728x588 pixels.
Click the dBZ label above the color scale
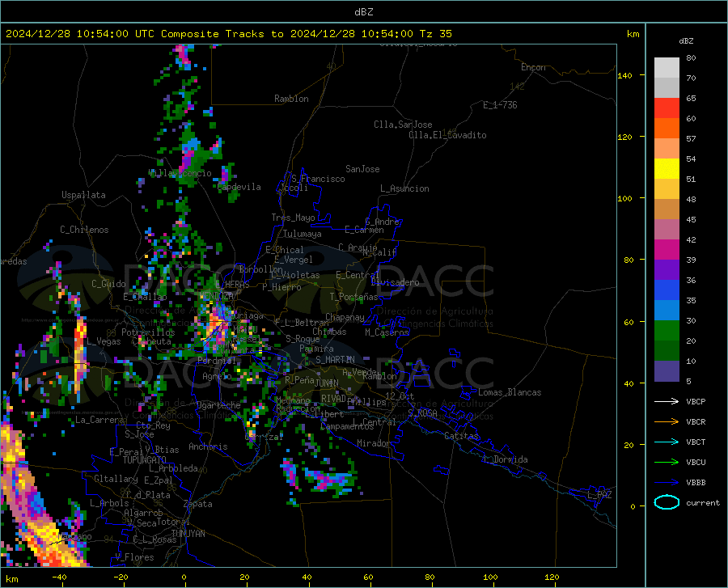pyautogui.click(x=686, y=40)
